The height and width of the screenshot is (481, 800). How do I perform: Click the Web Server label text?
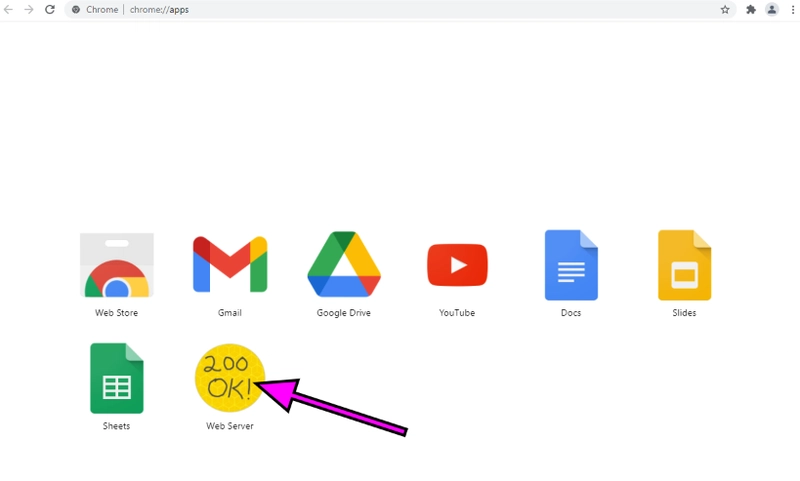230,426
